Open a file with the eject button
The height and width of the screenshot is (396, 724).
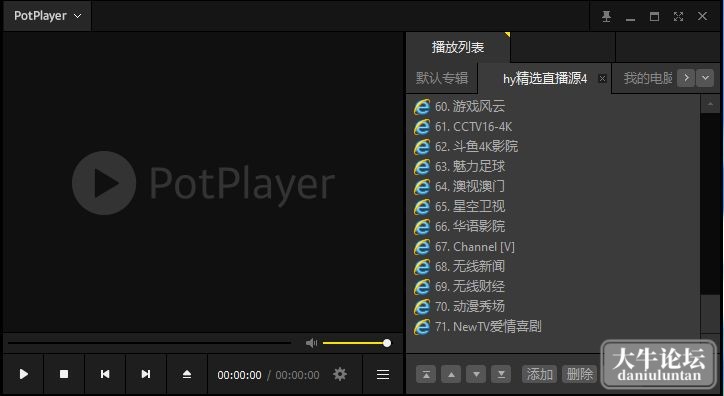[187, 374]
